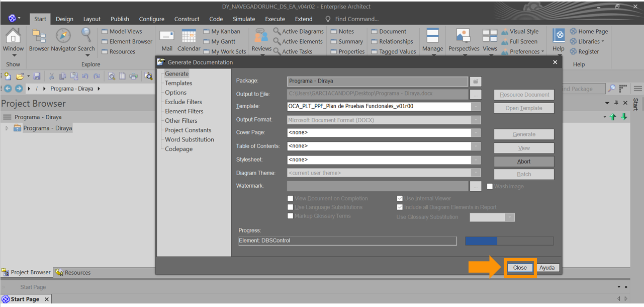Click the Open Template button

[524, 108]
